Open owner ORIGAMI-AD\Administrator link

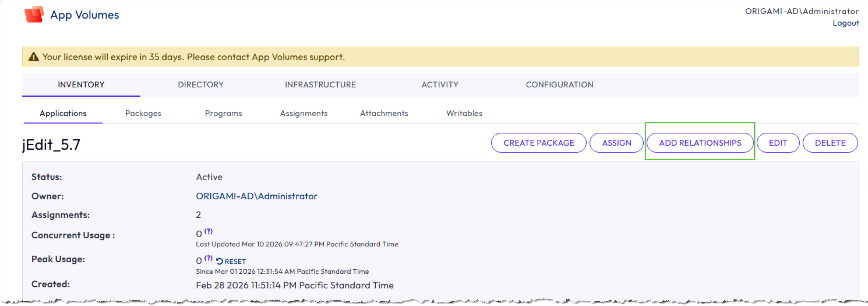coord(257,196)
